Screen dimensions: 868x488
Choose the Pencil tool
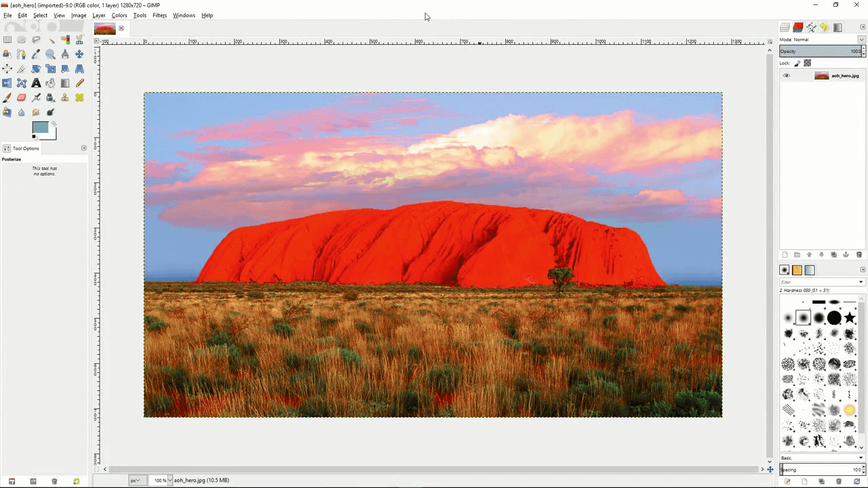(x=79, y=83)
